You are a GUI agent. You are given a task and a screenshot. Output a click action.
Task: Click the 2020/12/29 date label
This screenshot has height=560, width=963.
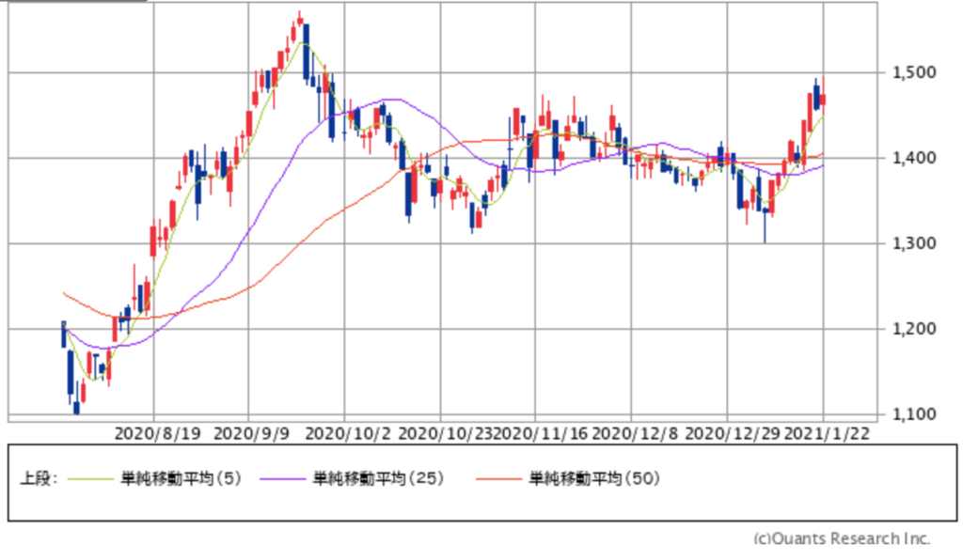coord(732,434)
